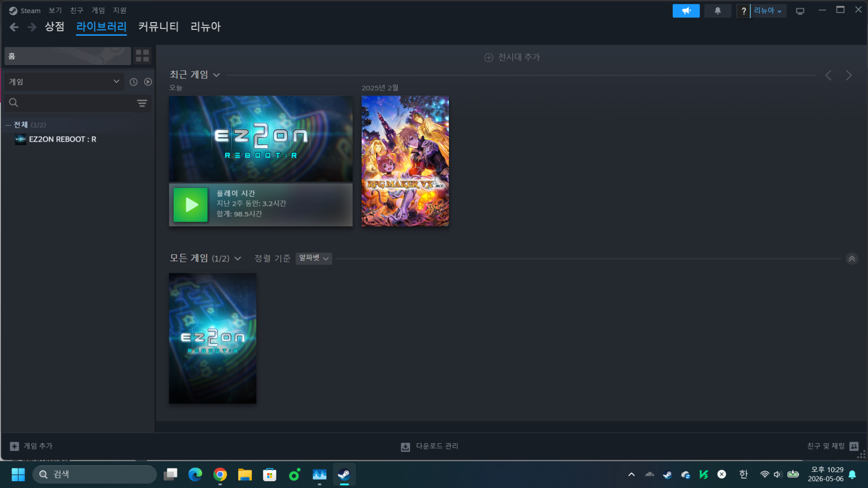The height and width of the screenshot is (488, 868).
Task: Open the green circular app on the taskbar
Action: tap(294, 475)
